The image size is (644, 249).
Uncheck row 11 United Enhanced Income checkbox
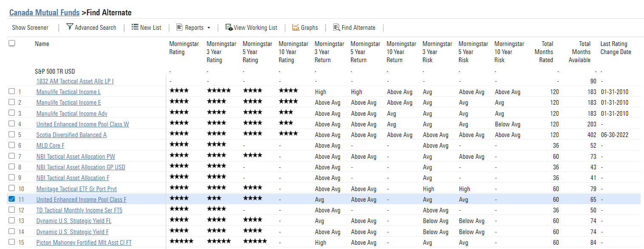pos(12,199)
